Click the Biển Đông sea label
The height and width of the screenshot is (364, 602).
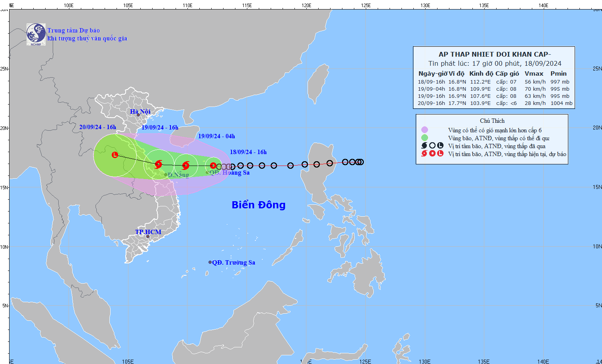coord(258,205)
